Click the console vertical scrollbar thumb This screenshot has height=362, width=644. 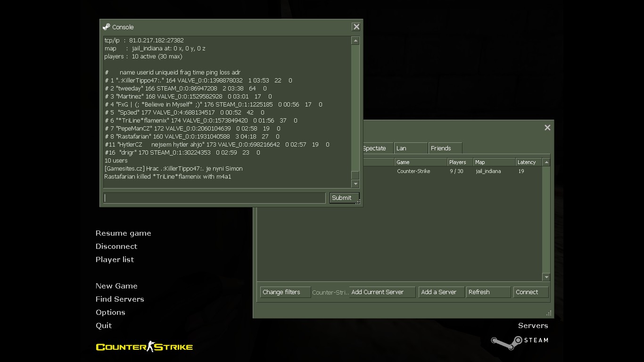pyautogui.click(x=355, y=175)
